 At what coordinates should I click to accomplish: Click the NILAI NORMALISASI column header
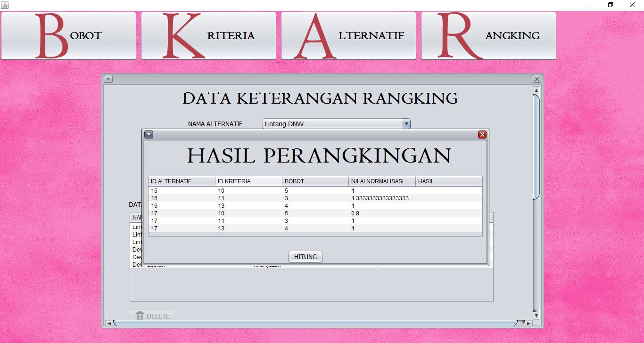381,181
